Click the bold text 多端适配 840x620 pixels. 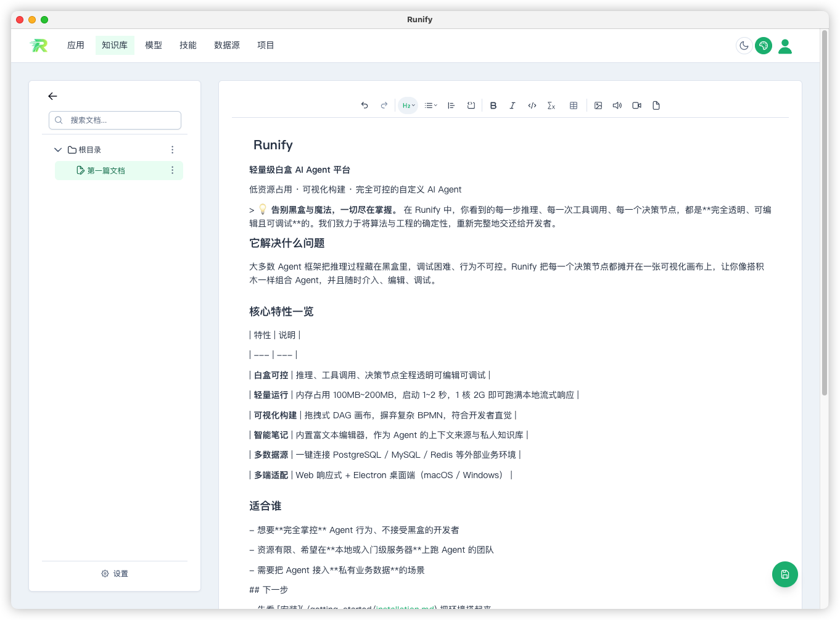point(271,475)
